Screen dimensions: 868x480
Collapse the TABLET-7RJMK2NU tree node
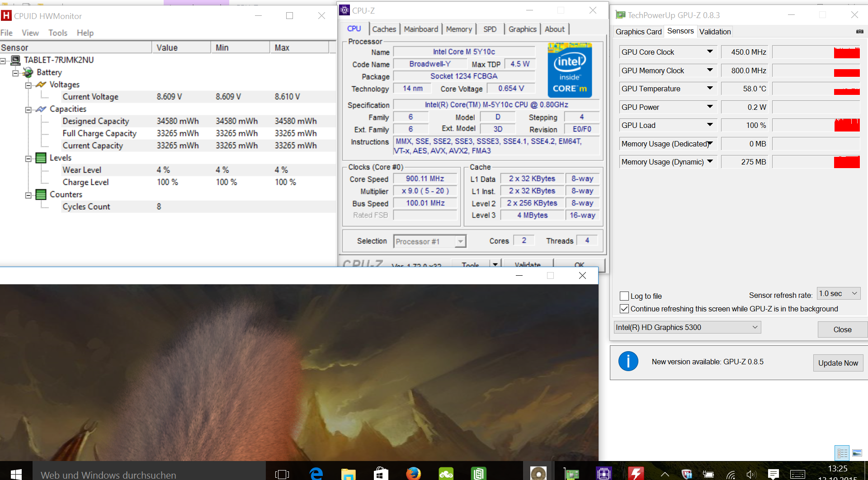click(3, 60)
